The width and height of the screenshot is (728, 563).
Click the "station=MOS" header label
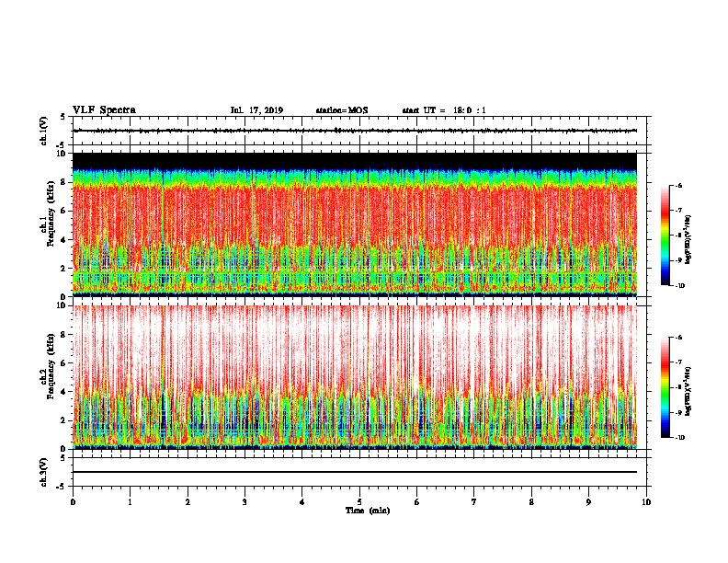[x=342, y=110]
